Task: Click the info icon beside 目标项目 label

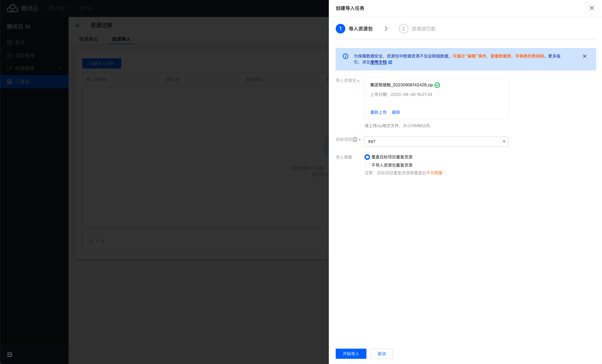Action: point(355,140)
